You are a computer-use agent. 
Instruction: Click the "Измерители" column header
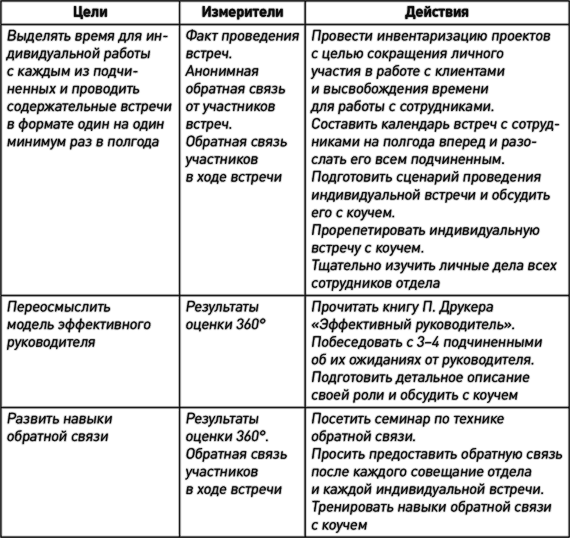tap(242, 12)
